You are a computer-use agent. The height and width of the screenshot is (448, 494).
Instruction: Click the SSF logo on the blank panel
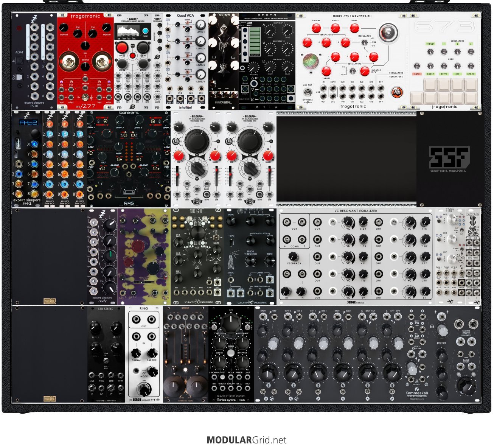click(x=449, y=157)
